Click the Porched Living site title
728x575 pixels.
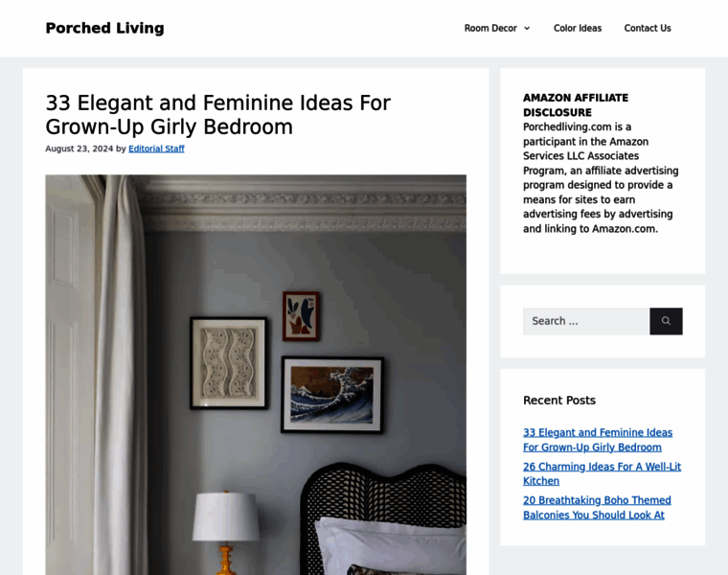point(105,28)
